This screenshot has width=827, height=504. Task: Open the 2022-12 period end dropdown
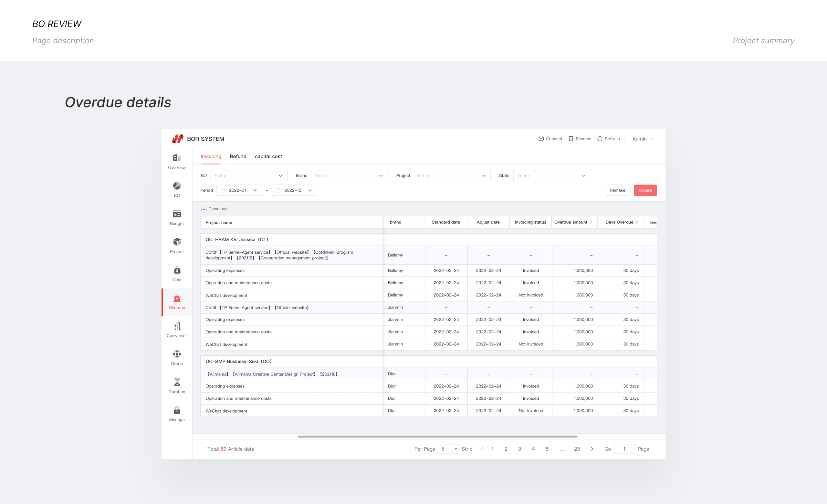click(294, 190)
